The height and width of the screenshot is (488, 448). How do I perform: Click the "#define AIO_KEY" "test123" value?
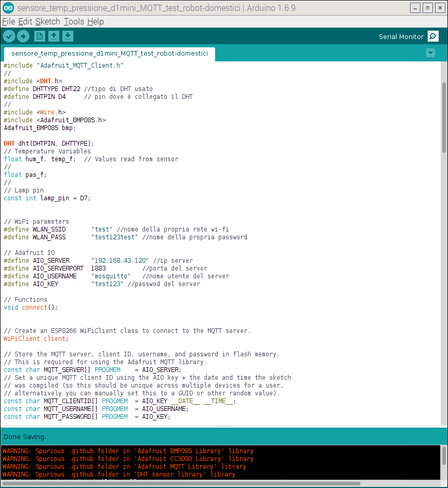click(x=107, y=284)
